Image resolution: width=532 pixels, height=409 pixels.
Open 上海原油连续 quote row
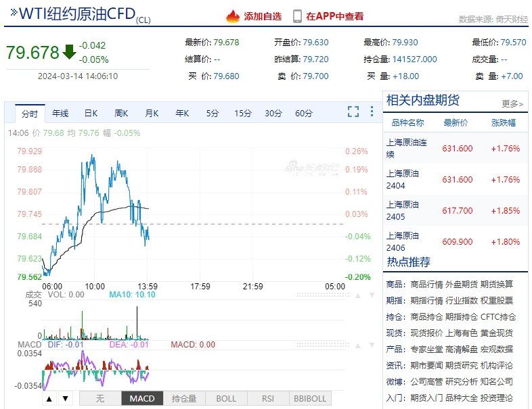coord(456,149)
